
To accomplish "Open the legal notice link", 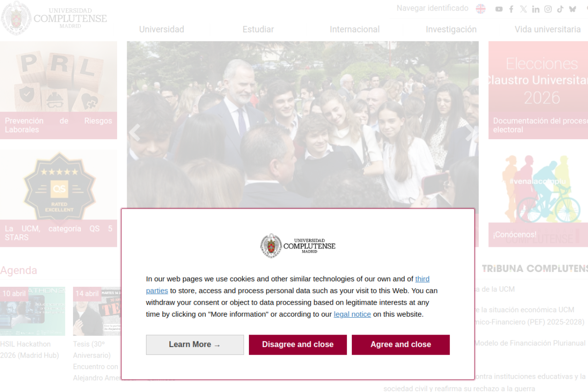I will 352,314.
